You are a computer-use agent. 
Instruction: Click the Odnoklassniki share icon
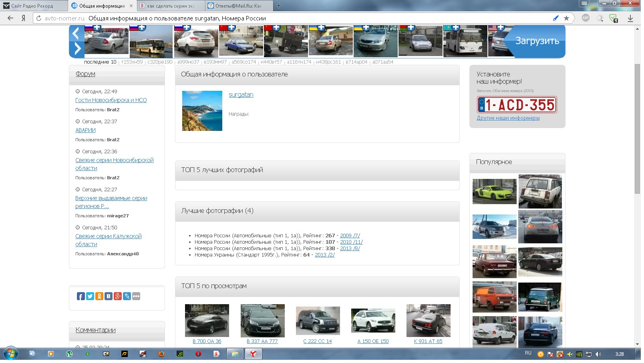point(99,296)
